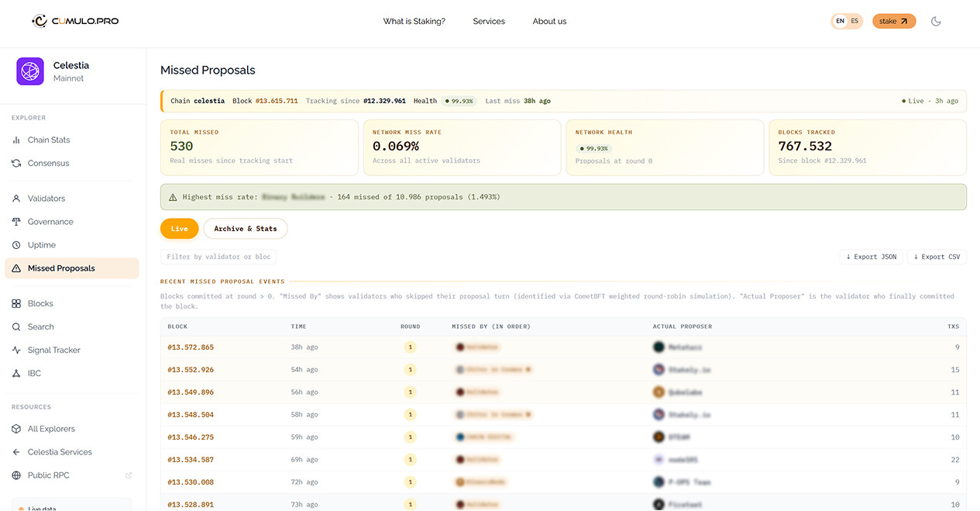Export missed proposals as CSV

(937, 257)
